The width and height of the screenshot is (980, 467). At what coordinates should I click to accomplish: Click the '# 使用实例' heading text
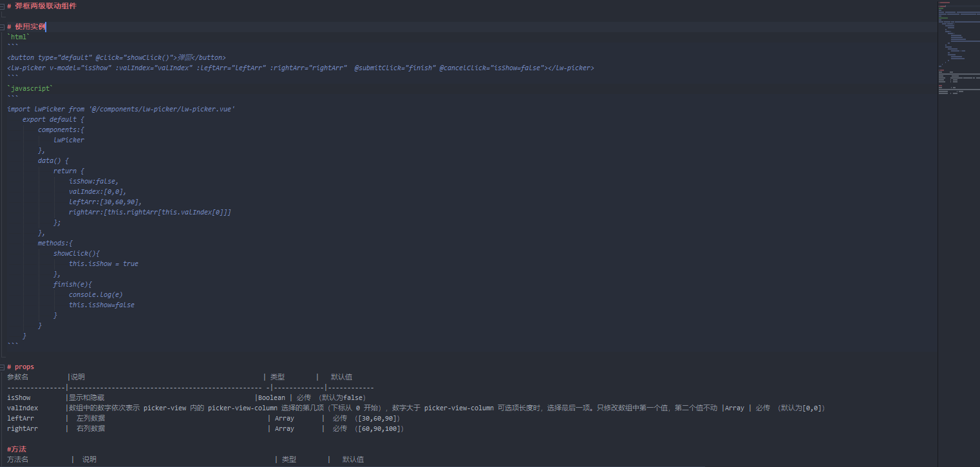coord(26,26)
